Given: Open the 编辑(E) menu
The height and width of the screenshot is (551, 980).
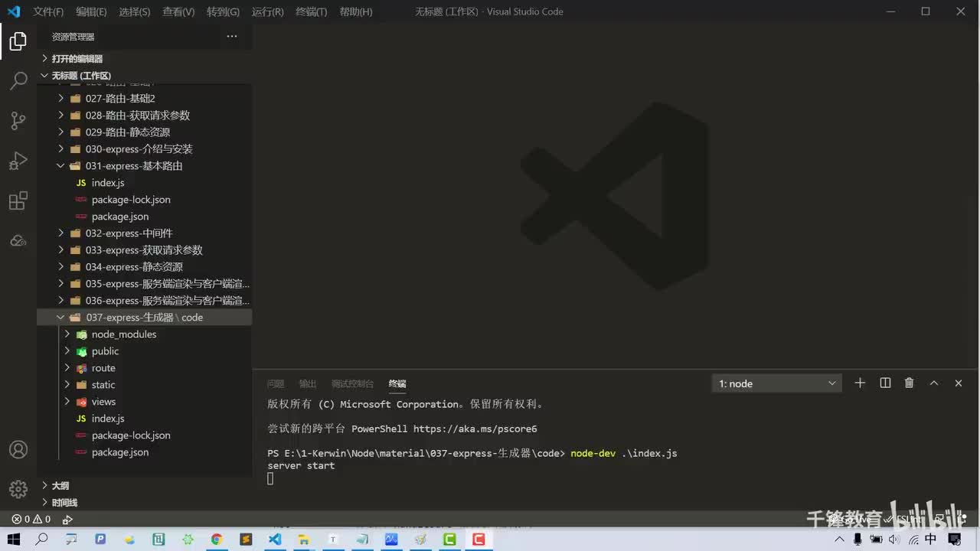Looking at the screenshot, I should pos(91,11).
